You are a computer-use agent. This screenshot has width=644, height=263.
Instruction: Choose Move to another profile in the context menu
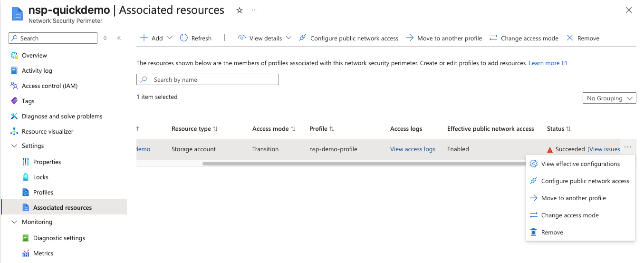580,198
